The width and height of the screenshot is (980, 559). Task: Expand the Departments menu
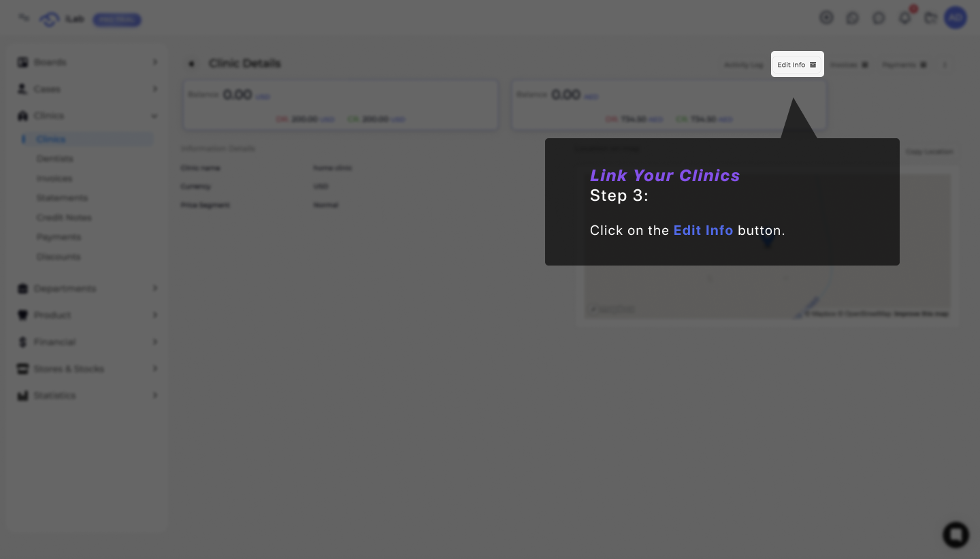88,289
